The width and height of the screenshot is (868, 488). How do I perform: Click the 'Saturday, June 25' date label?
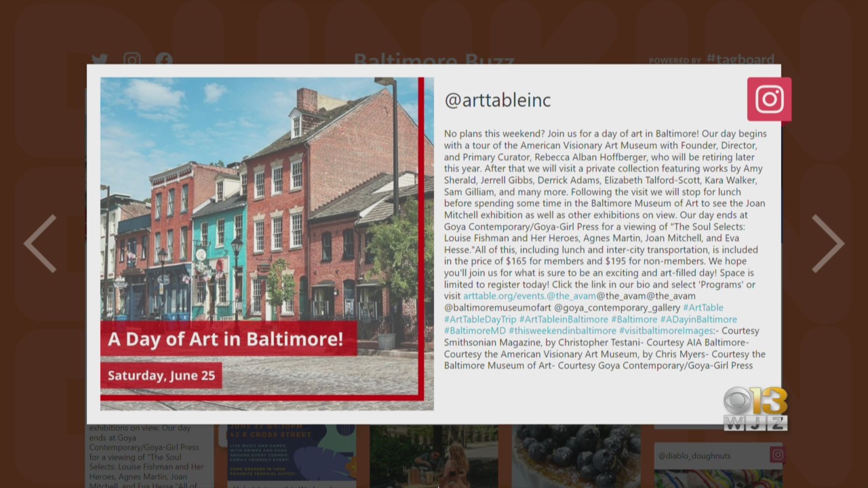[x=161, y=375]
